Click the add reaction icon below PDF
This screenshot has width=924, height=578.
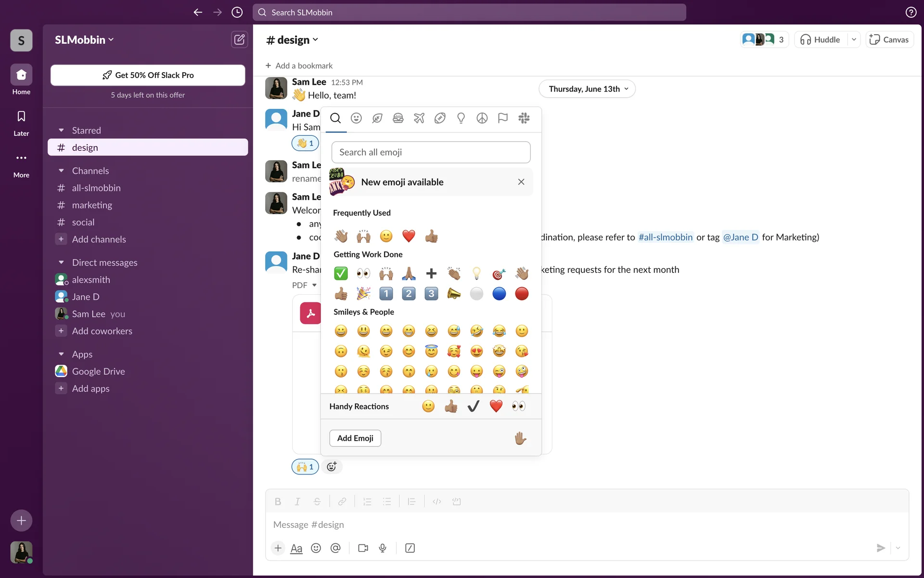[332, 466]
